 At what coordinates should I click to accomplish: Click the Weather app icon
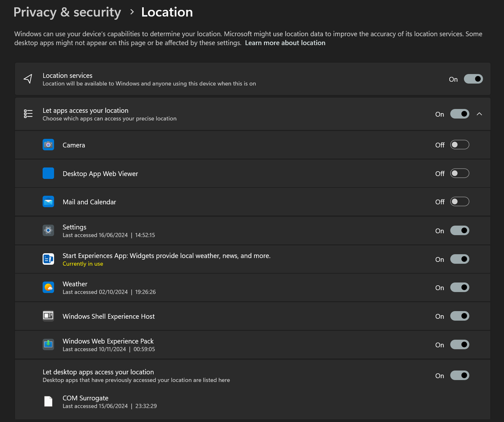[x=48, y=288]
